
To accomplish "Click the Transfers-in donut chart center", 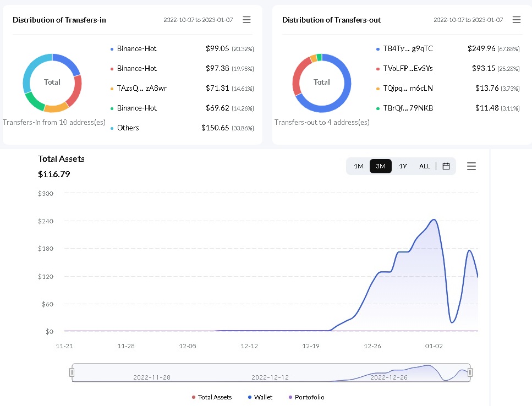I will 52,83.
